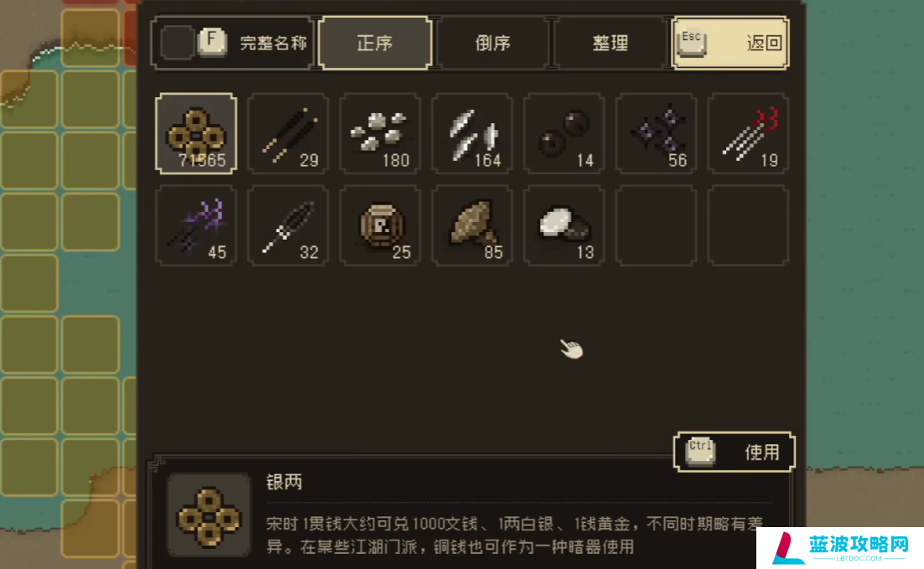Viewport: 924px width, 569px height.
Task: Select the black needles item with count 29
Action: tap(288, 134)
